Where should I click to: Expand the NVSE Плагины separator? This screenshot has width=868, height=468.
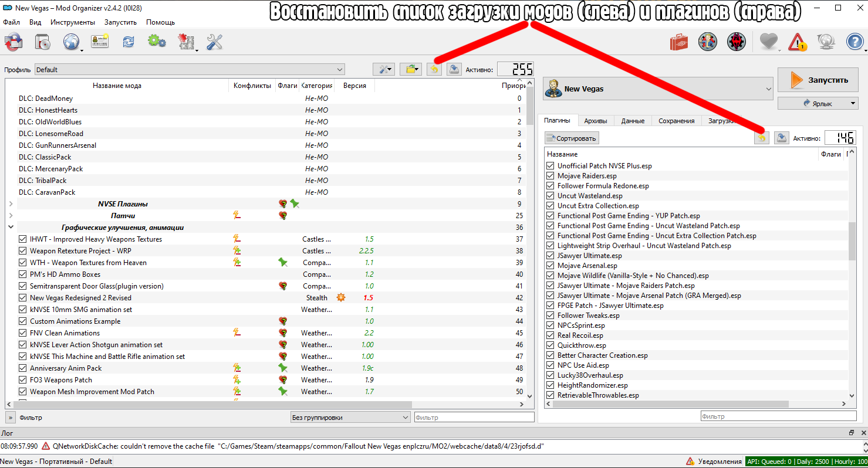(x=11, y=204)
